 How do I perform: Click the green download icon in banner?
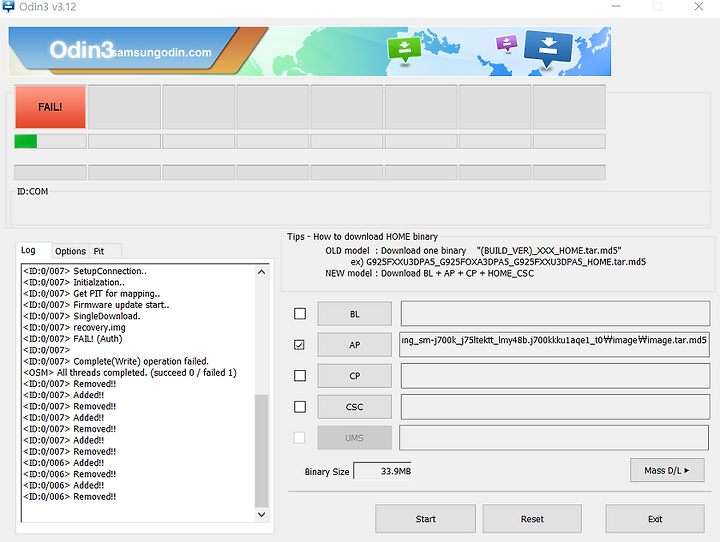point(404,48)
